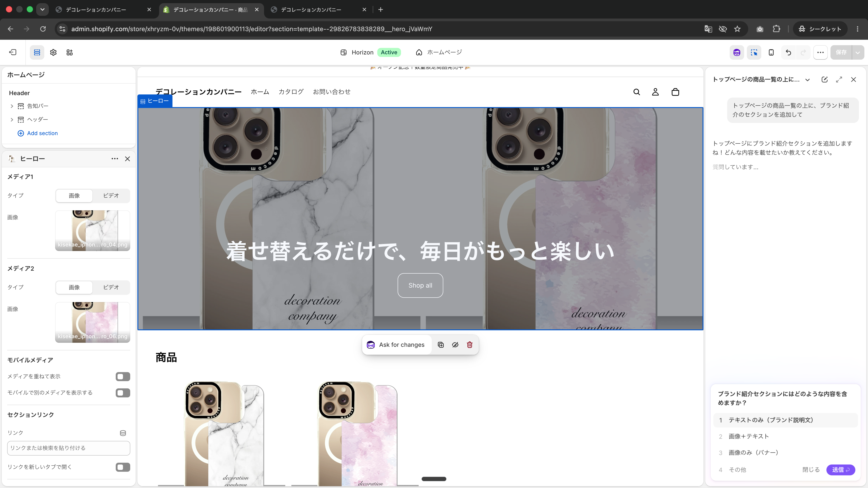
Task: Switch to mobile preview icon
Action: [771, 52]
